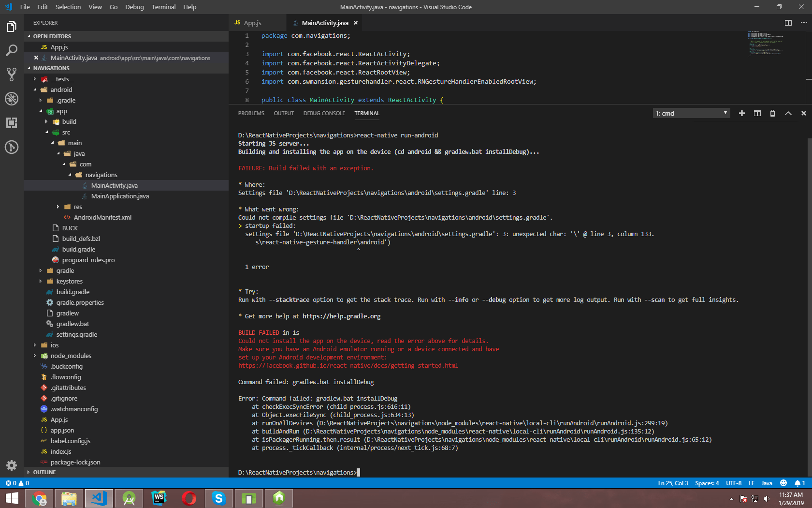Open Android Studio from the taskbar
Image resolution: width=812 pixels, height=508 pixels.
[129, 498]
